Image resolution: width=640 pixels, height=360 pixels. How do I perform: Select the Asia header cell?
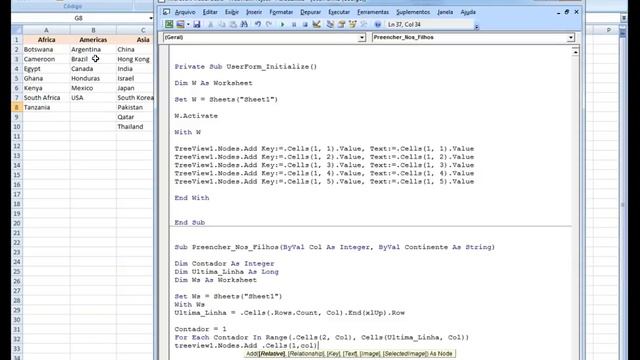(x=135, y=40)
